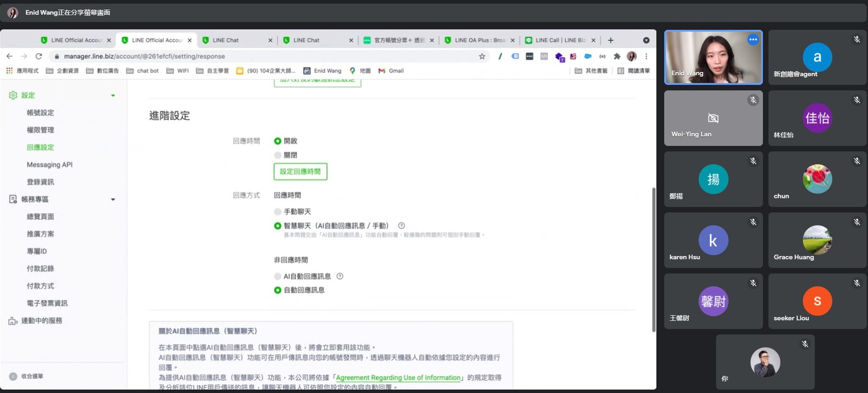This screenshot has height=393, width=868.
Task: Click the browser reload page icon
Action: 39,56
